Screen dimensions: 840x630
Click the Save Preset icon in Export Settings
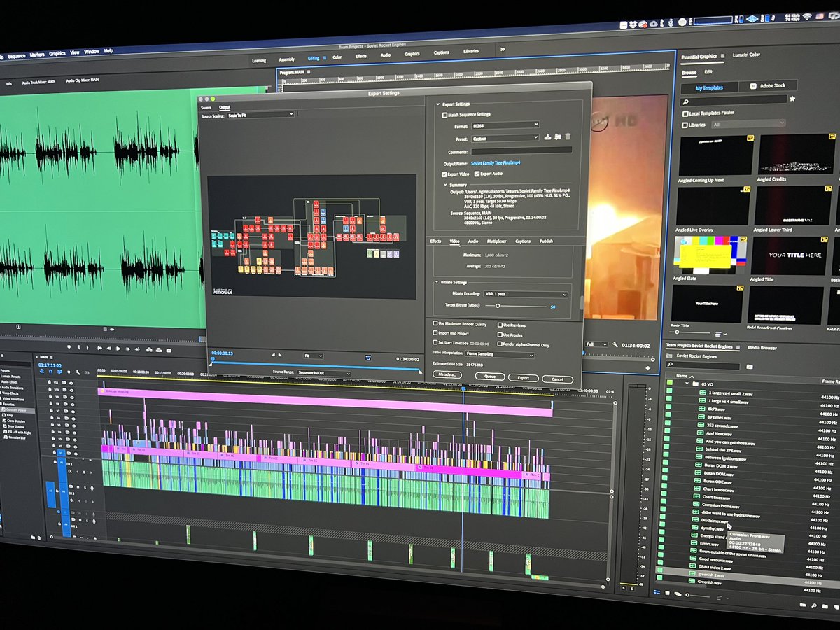coord(546,137)
